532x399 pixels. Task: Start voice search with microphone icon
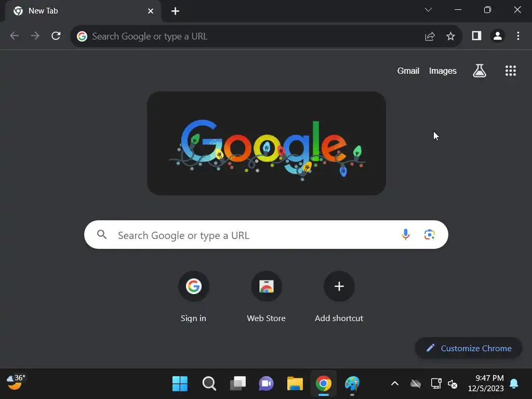[405, 234]
